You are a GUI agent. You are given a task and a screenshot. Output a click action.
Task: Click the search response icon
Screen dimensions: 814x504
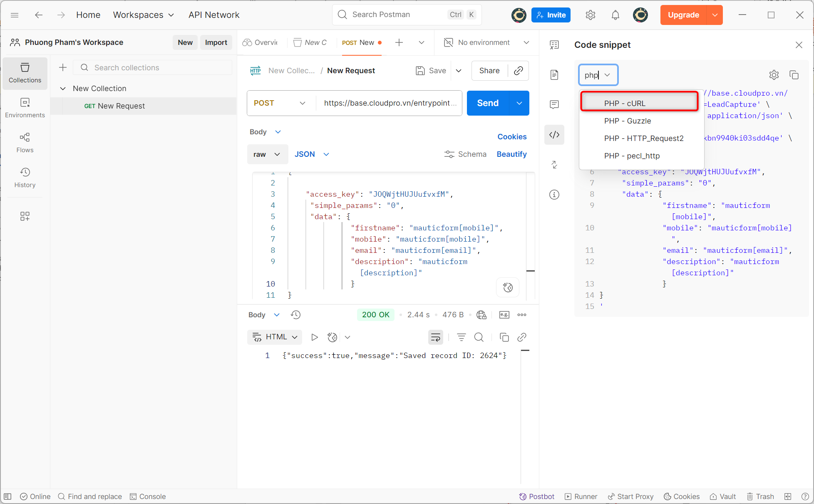pyautogui.click(x=479, y=337)
